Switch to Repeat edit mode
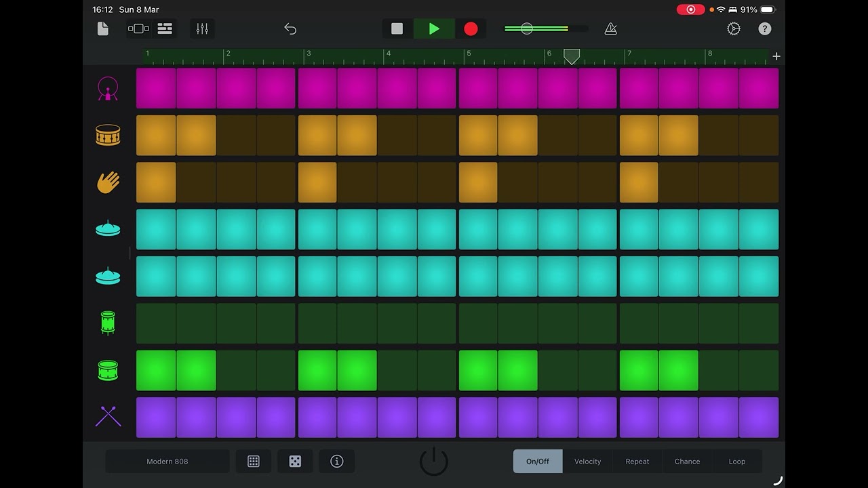 (637, 462)
